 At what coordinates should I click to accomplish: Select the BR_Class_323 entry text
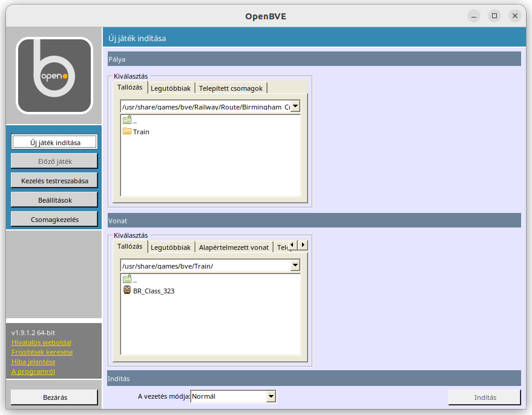154,291
